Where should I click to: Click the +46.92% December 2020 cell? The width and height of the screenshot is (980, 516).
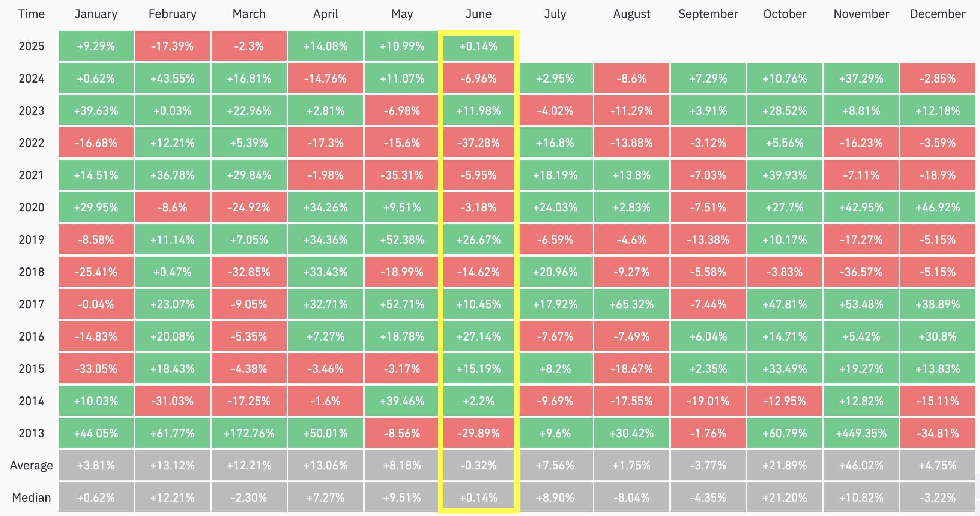point(937,207)
